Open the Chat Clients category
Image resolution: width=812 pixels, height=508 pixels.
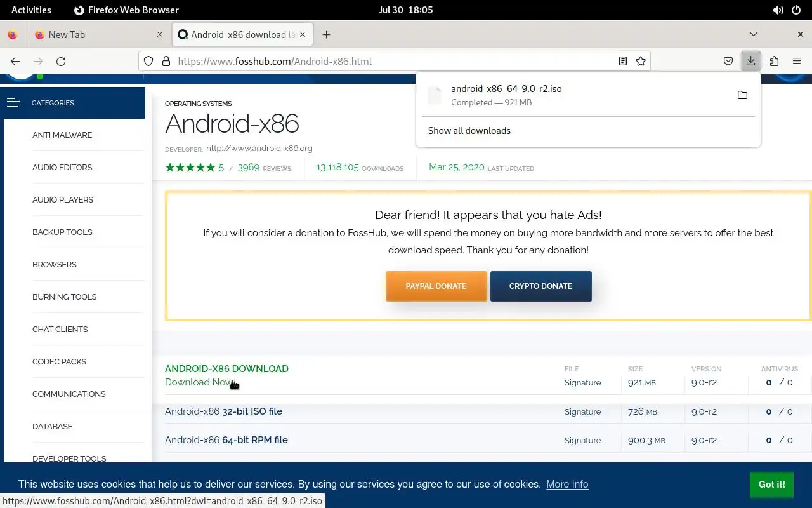pyautogui.click(x=60, y=329)
